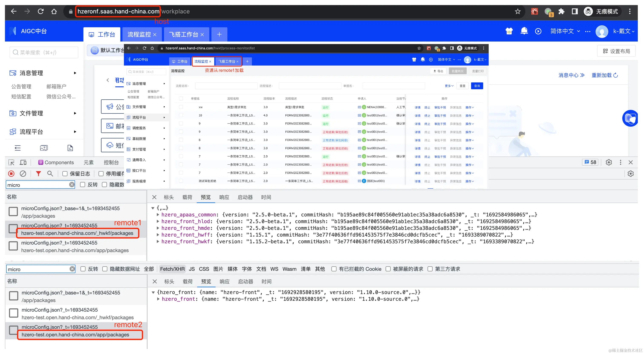Click the browser reload page icon
Viewport: 644px width, 354px height.
(40, 11)
